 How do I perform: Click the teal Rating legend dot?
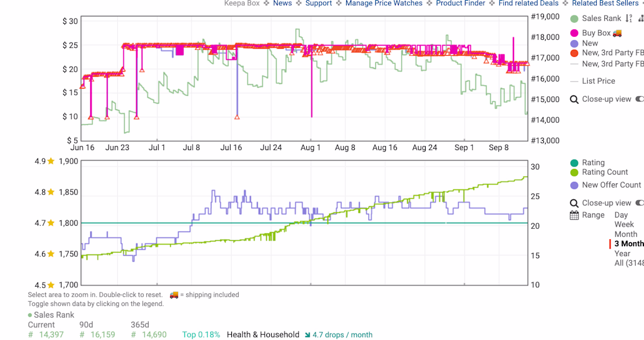tap(574, 163)
